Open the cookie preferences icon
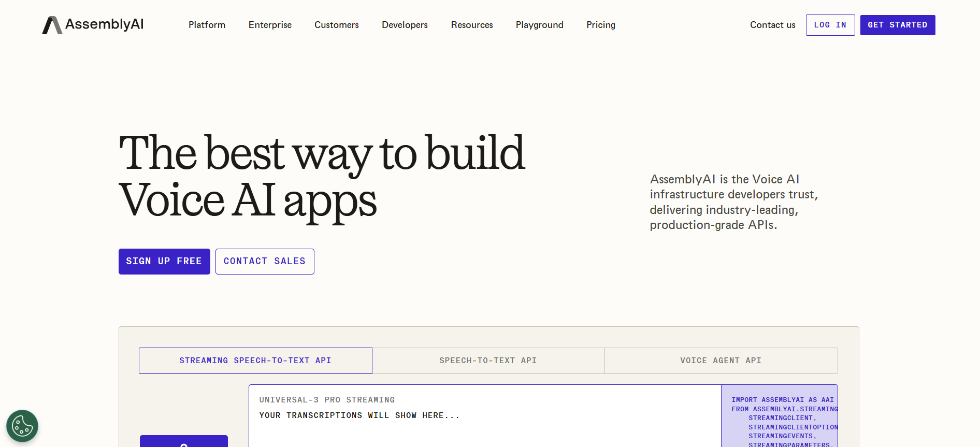The image size is (980, 447). click(22, 426)
